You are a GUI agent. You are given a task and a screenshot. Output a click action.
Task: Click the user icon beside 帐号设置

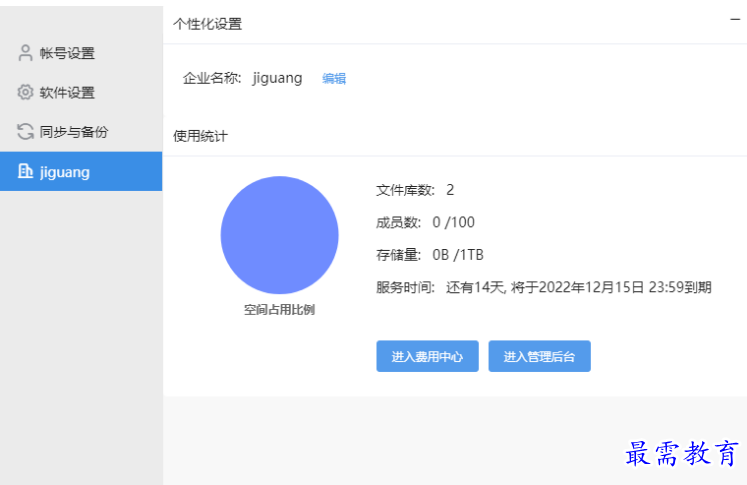coord(25,53)
